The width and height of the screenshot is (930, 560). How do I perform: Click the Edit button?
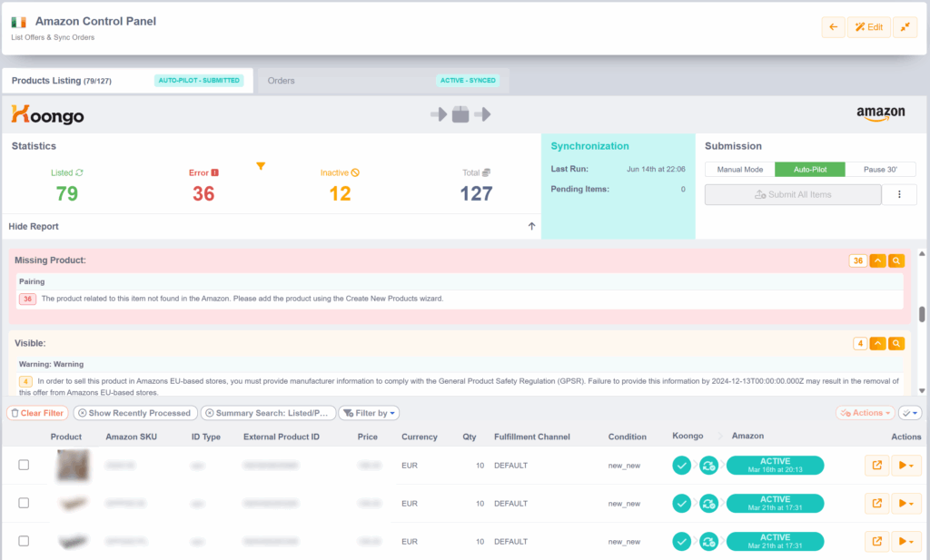pyautogui.click(x=869, y=27)
